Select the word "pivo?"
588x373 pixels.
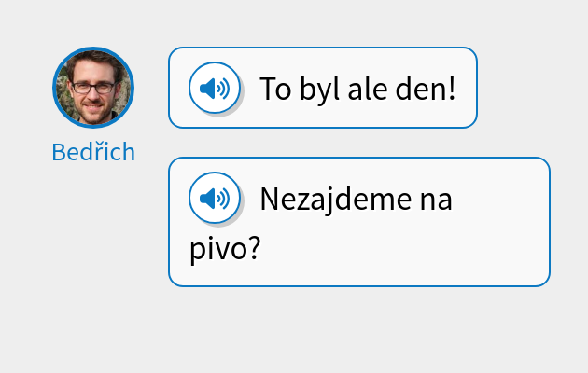[225, 249]
